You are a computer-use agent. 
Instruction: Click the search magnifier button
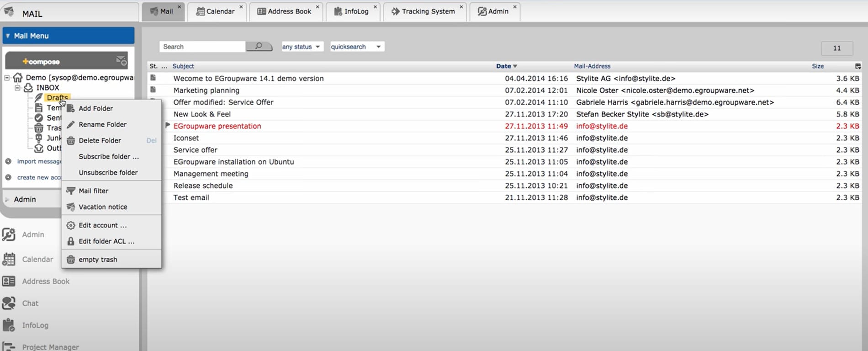(x=259, y=46)
